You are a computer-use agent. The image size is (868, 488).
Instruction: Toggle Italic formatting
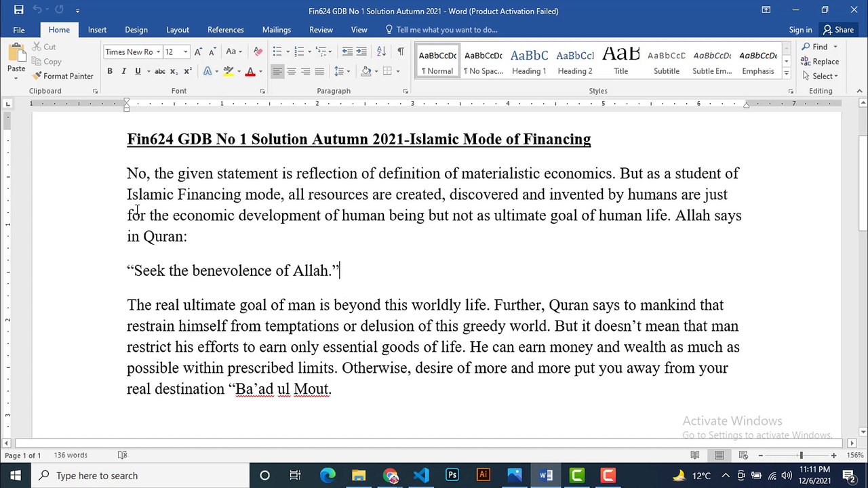click(123, 71)
